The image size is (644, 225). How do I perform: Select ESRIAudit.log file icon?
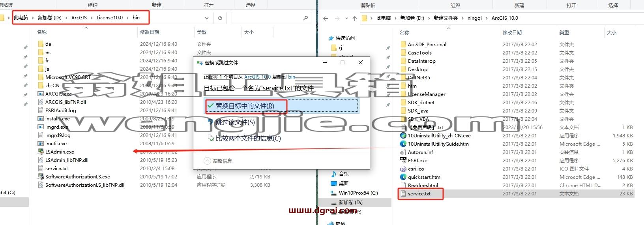(x=41, y=110)
